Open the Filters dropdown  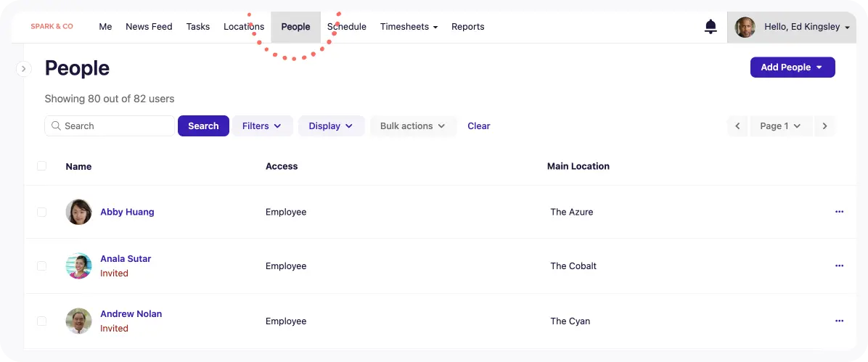point(262,126)
